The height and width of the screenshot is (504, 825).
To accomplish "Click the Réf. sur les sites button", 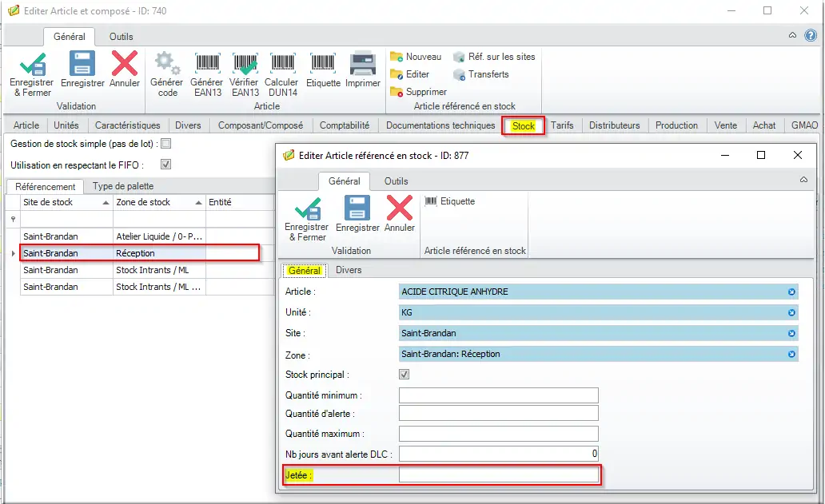I will [x=494, y=57].
